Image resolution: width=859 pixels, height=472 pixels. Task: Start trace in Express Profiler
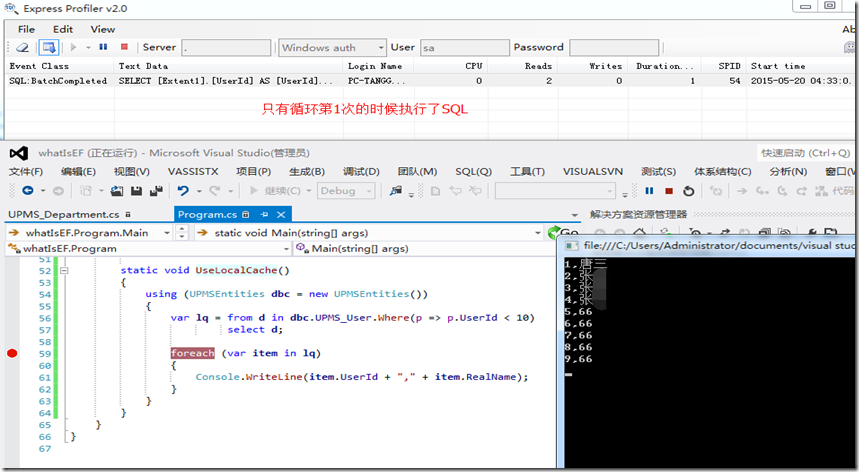tap(73, 48)
